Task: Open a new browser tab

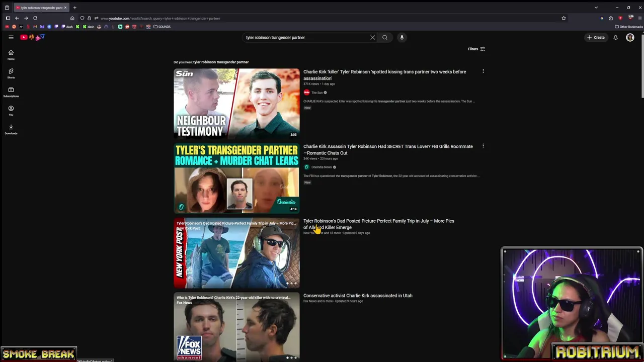Action: pyautogui.click(x=74, y=8)
